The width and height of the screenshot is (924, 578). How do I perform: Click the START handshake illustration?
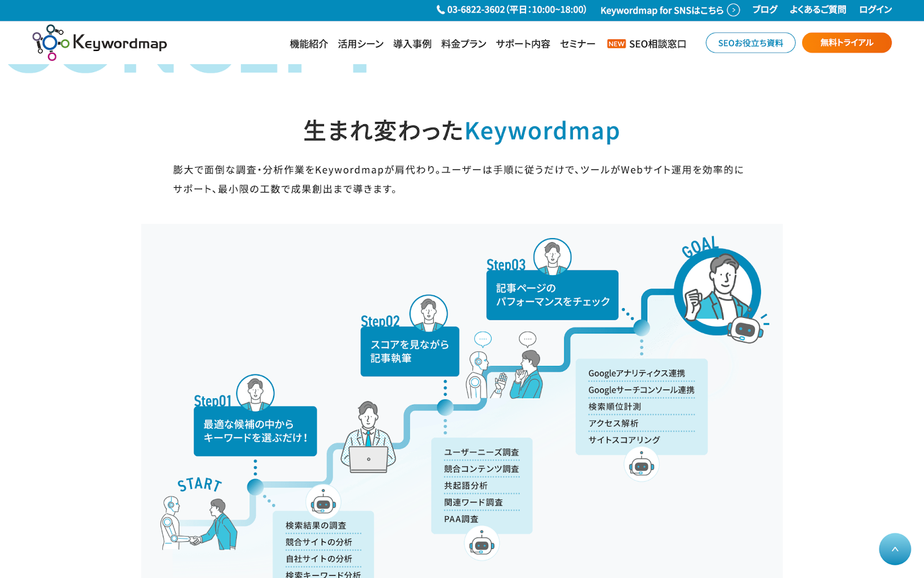(x=198, y=523)
